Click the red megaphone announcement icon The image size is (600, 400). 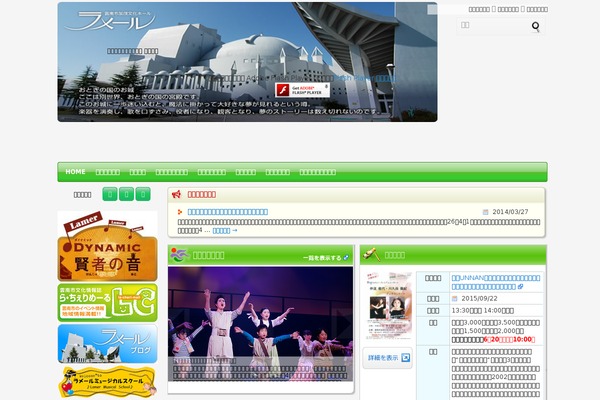tap(176, 194)
